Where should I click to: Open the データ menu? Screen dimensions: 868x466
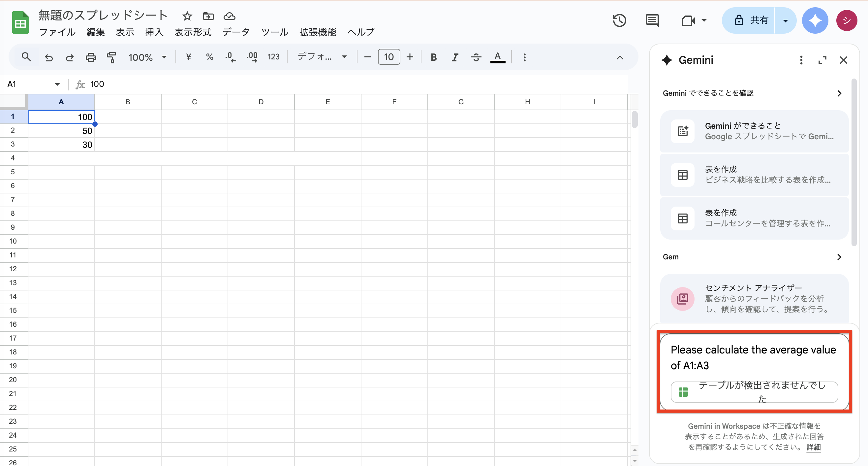pyautogui.click(x=236, y=32)
